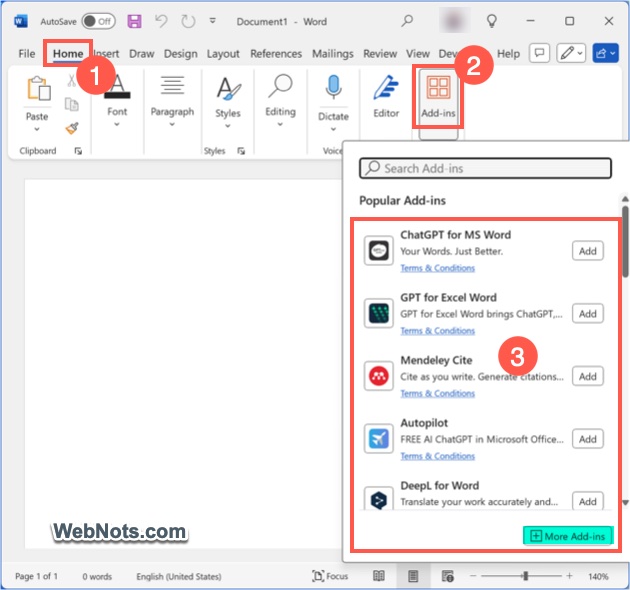
Task: Open the Layout tab
Action: [223, 53]
